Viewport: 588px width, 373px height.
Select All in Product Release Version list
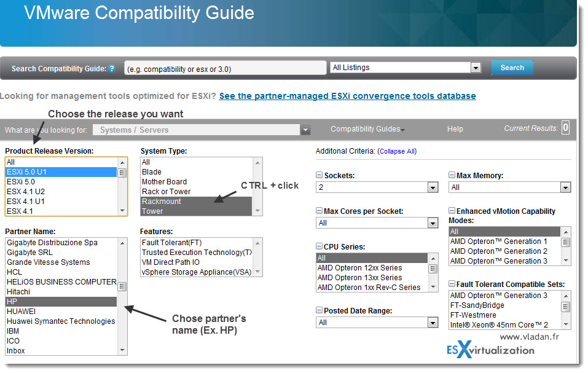[61, 162]
